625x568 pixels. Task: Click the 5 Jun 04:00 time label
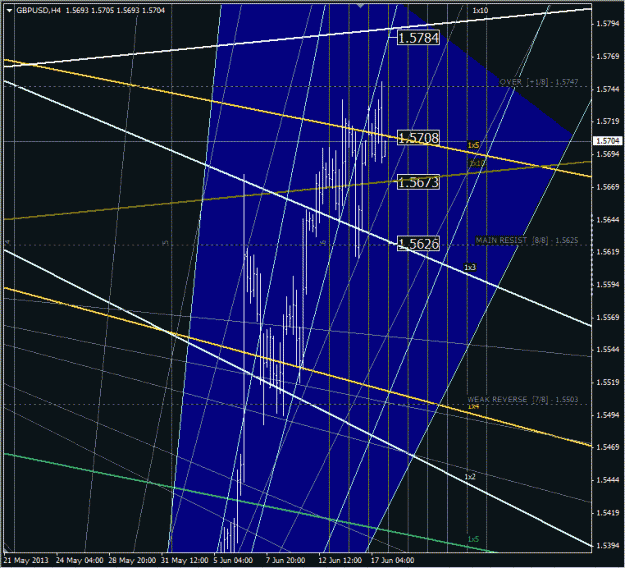(233, 560)
